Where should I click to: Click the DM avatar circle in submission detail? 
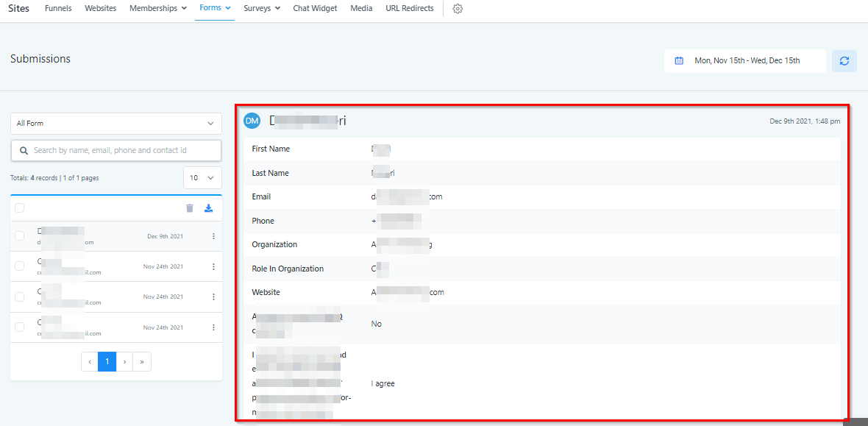[x=252, y=121]
